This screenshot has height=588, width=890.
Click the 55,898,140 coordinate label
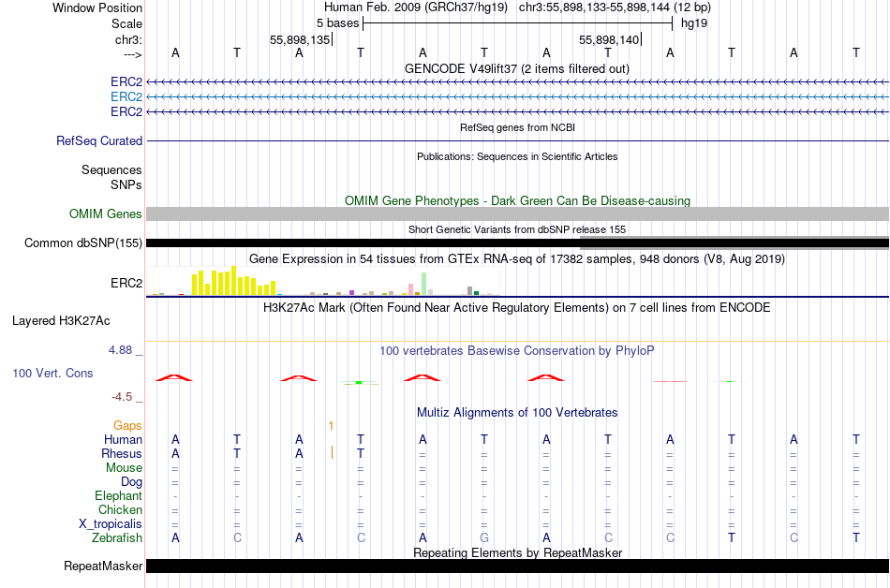point(609,39)
